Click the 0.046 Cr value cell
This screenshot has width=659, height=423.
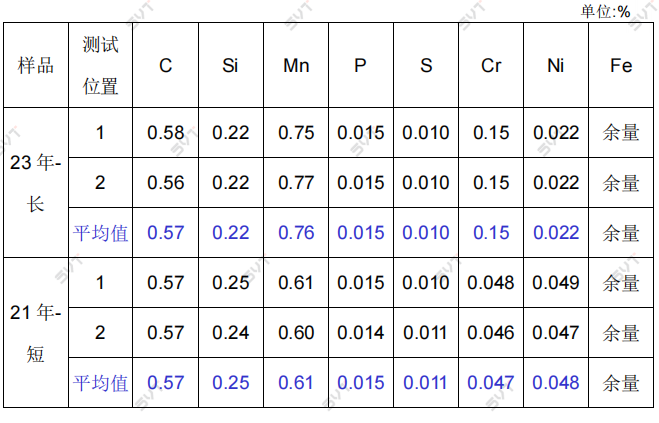click(491, 333)
